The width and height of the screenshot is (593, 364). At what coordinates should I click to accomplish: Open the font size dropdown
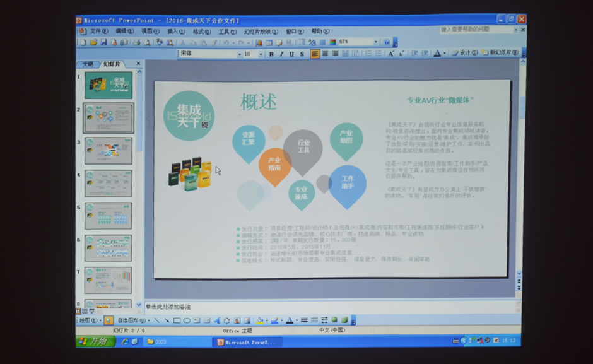point(262,54)
